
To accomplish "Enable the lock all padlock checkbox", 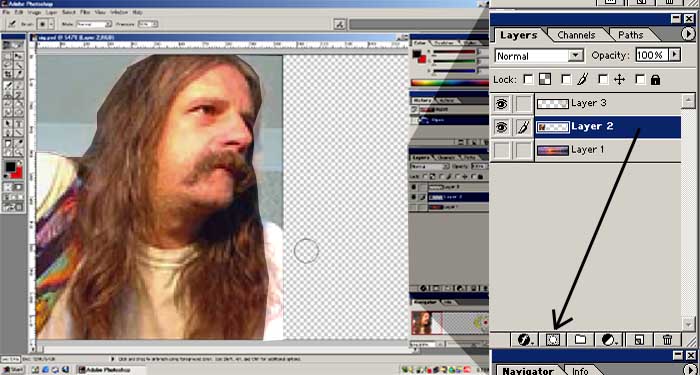I will 640,79.
